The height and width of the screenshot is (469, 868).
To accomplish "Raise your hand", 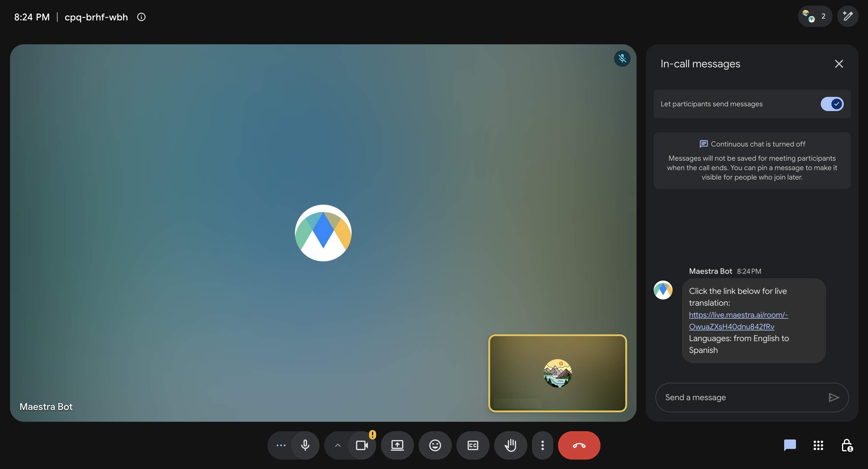I will (x=510, y=445).
